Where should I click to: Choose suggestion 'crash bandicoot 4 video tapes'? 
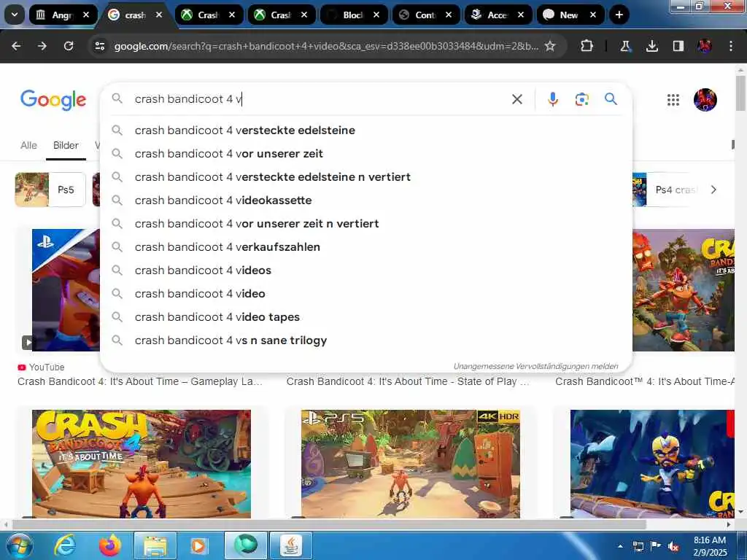pyautogui.click(x=367, y=316)
